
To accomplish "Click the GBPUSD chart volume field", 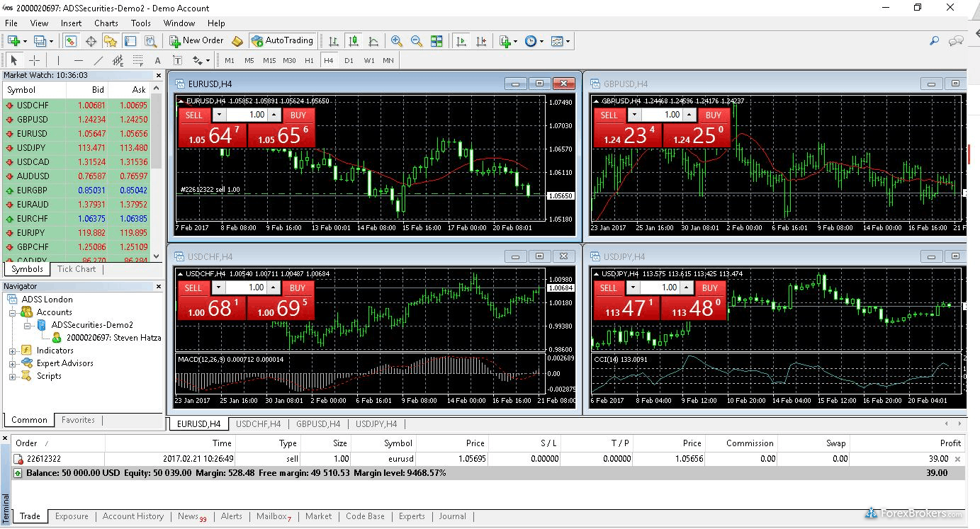I will [663, 115].
